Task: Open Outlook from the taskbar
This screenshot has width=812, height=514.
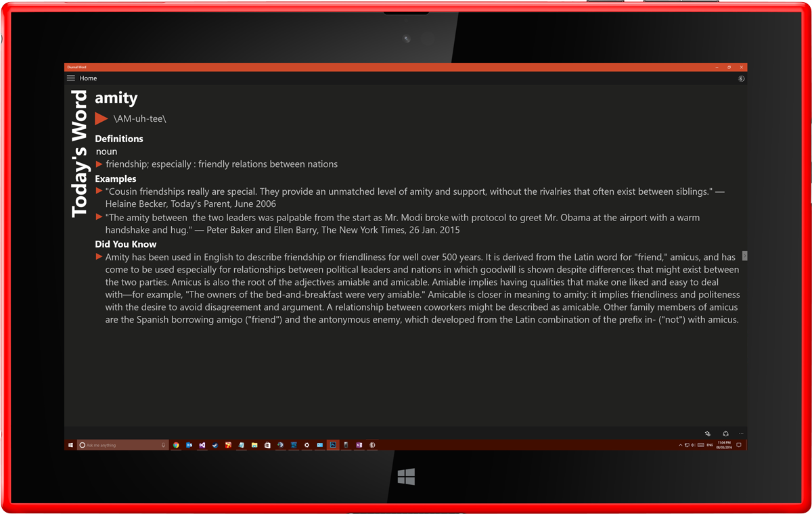Action: [189, 445]
